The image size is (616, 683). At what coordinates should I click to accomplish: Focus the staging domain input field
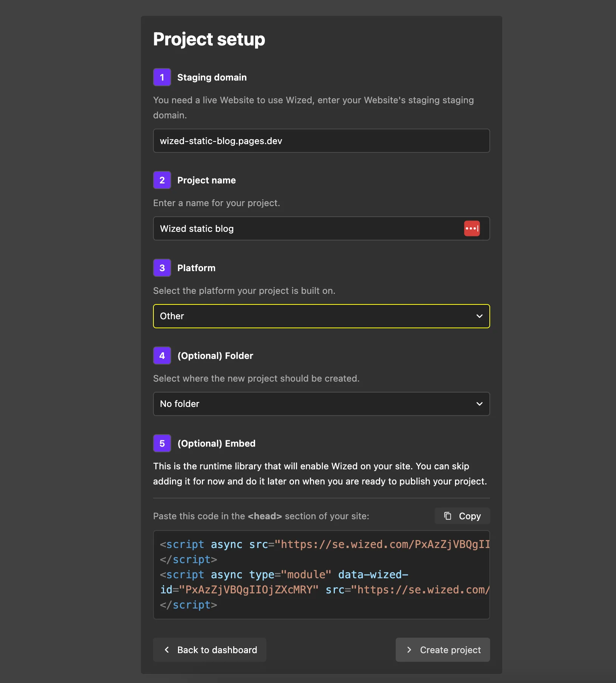[321, 141]
